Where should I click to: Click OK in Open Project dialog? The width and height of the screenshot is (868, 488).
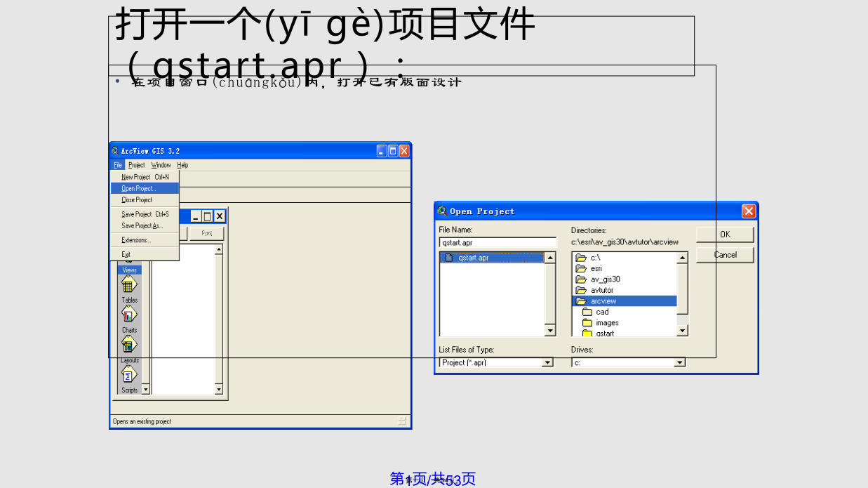725,235
